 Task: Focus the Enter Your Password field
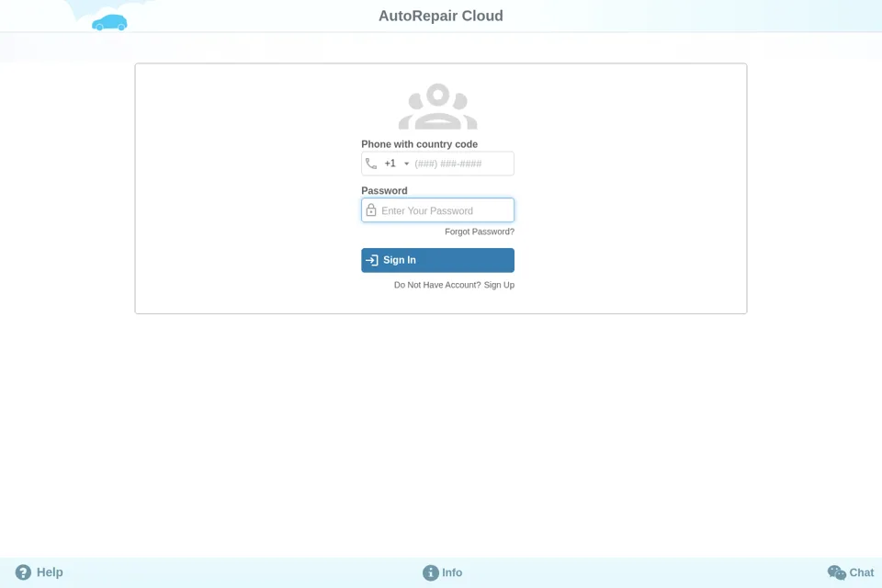pyautogui.click(x=437, y=210)
